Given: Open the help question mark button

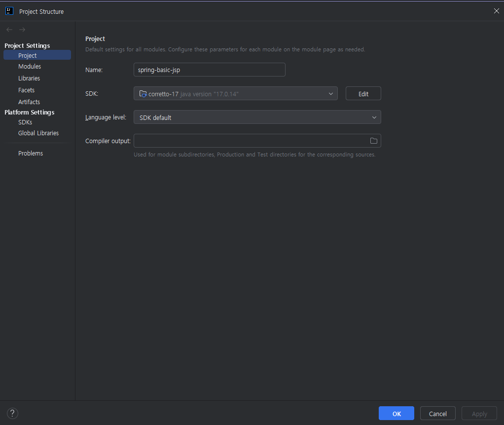Looking at the screenshot, I should tap(12, 414).
